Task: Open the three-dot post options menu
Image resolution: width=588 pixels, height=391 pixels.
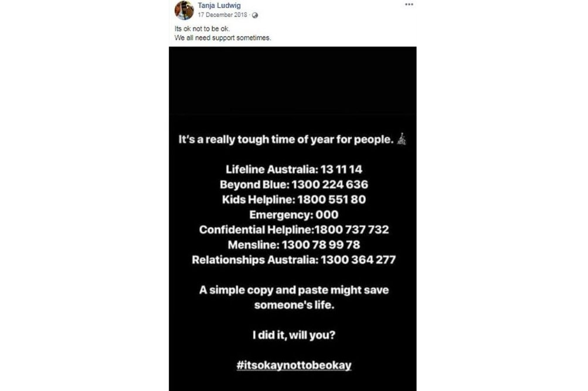Action: [x=409, y=5]
